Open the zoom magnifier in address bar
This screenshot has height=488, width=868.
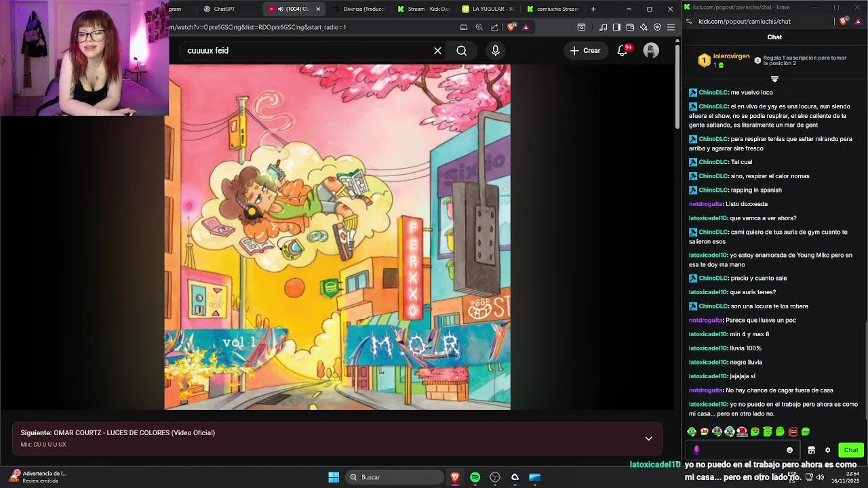coord(479,27)
